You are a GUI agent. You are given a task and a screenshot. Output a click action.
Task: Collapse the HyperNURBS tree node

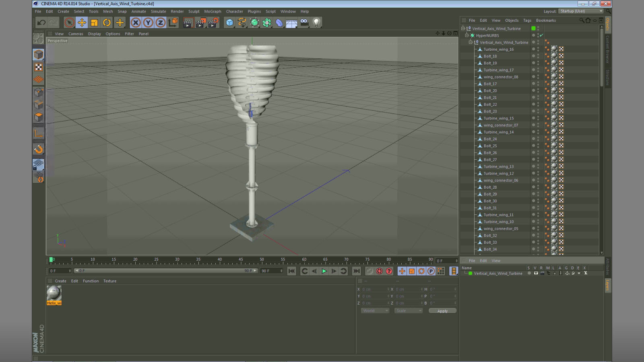click(x=467, y=35)
